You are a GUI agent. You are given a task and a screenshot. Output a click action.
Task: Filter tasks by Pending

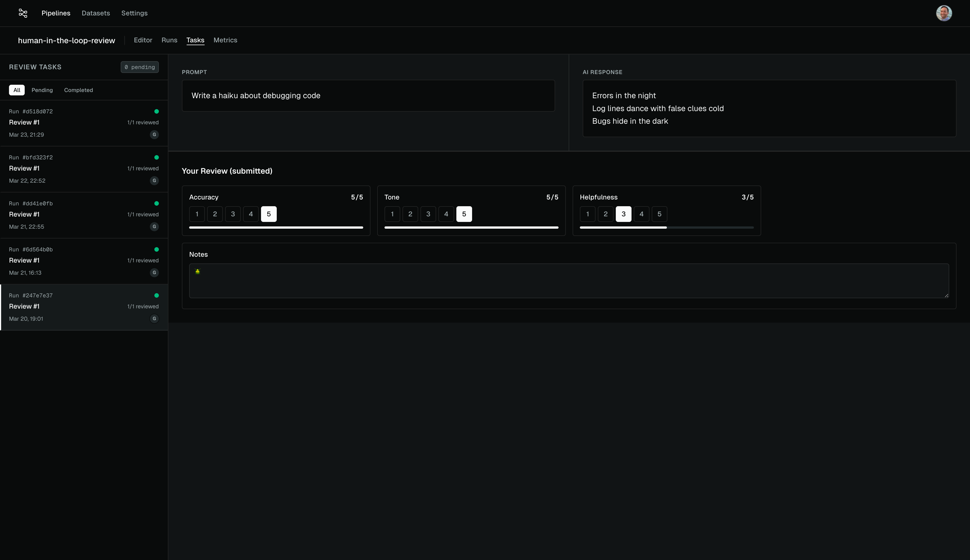[x=42, y=90]
